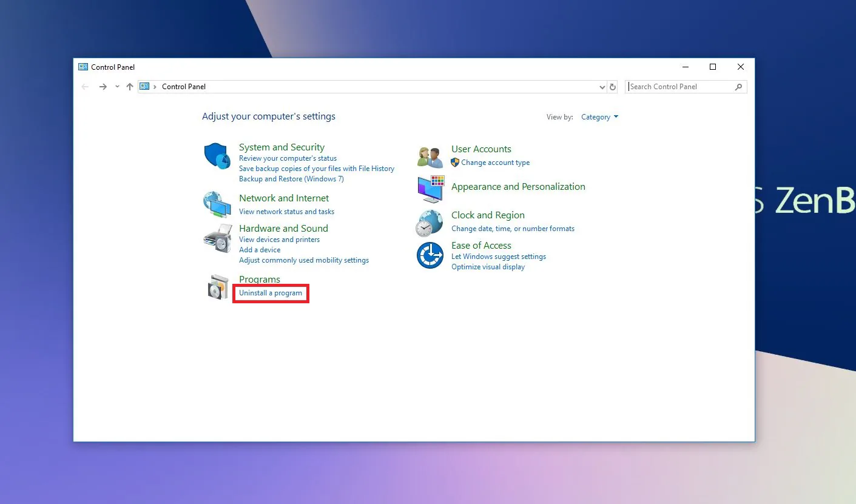Expand the address bar history dropdown
This screenshot has height=504, width=856.
pyautogui.click(x=602, y=87)
